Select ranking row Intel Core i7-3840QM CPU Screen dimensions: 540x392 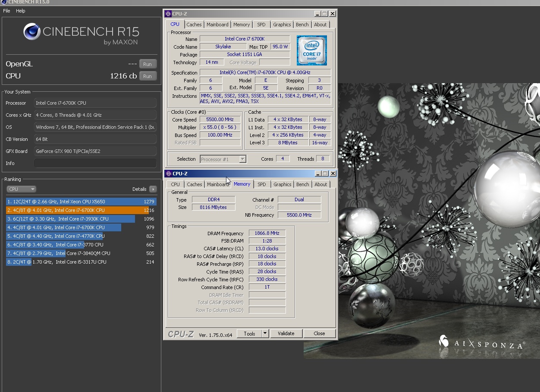(x=81, y=253)
